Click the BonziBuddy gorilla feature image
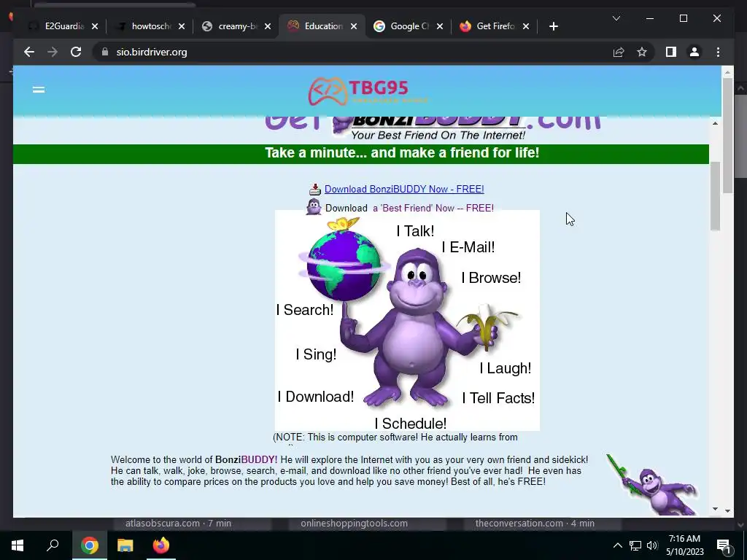The image size is (747, 560). [x=407, y=320]
